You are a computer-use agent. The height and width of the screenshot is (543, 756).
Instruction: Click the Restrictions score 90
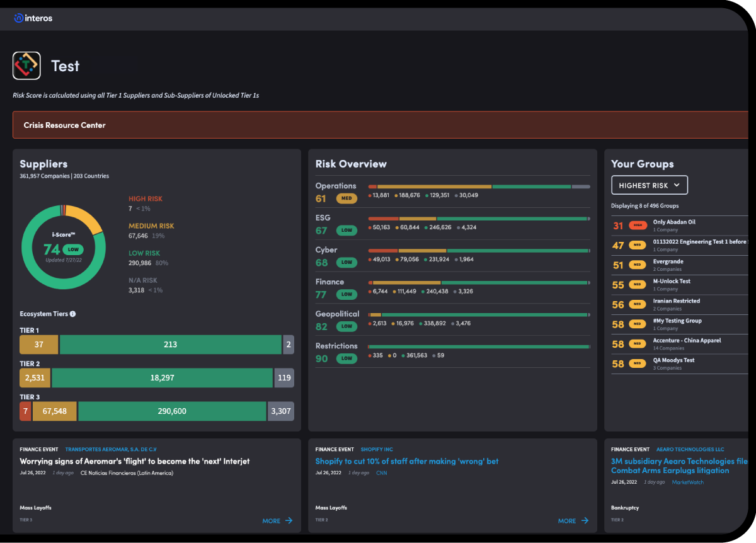(x=322, y=359)
